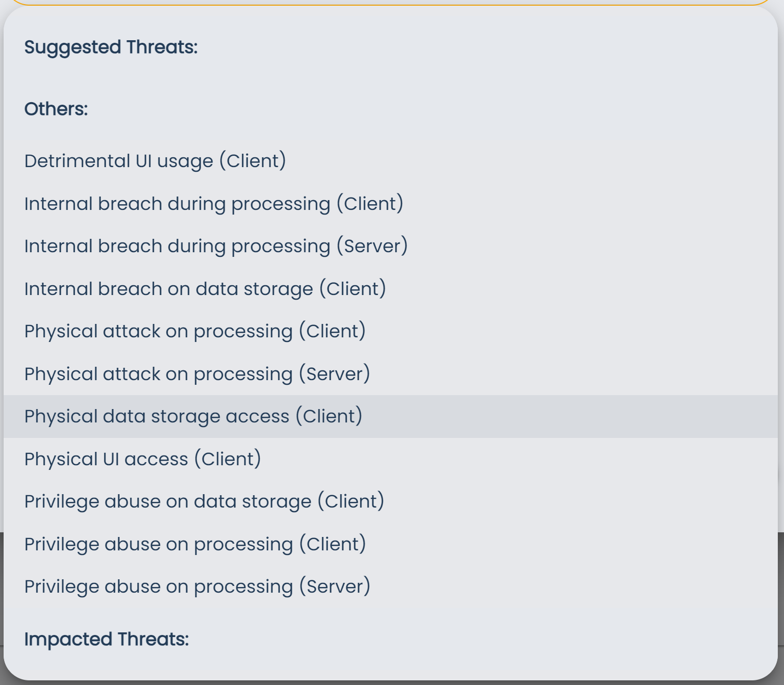Select Physical UI access (Client) threat
This screenshot has width=784, height=685.
[143, 459]
